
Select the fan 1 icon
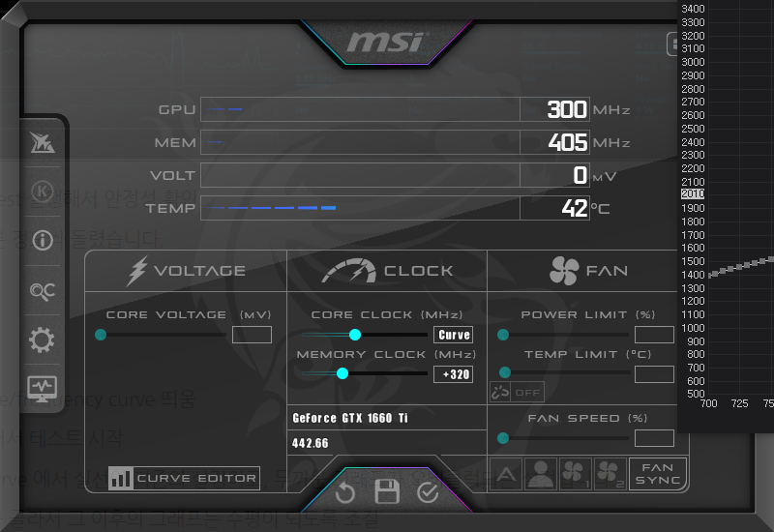[575, 474]
